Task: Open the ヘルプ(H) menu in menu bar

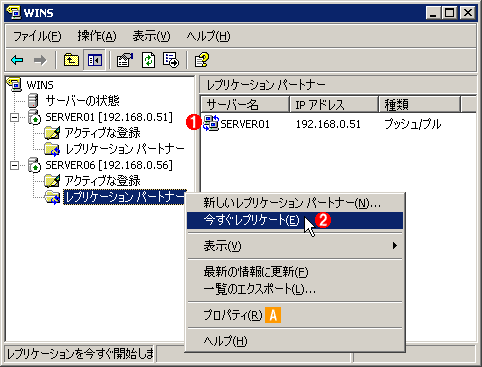Action: 208,36
